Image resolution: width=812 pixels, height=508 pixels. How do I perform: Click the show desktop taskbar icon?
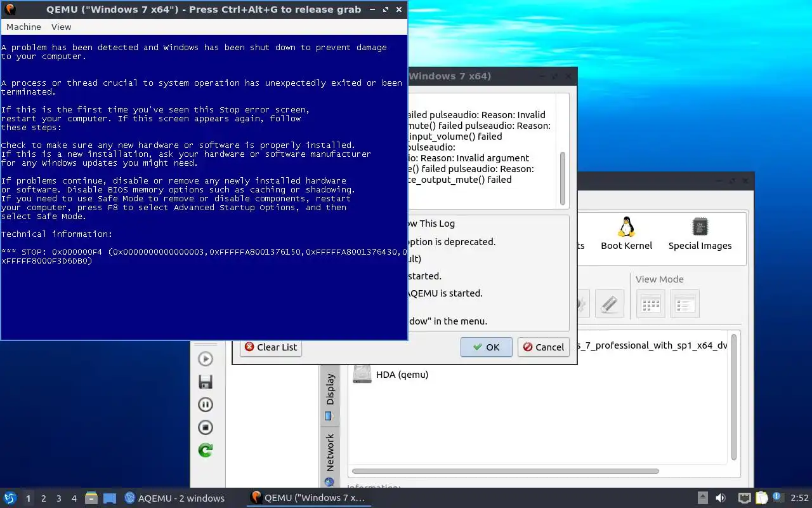(x=109, y=498)
